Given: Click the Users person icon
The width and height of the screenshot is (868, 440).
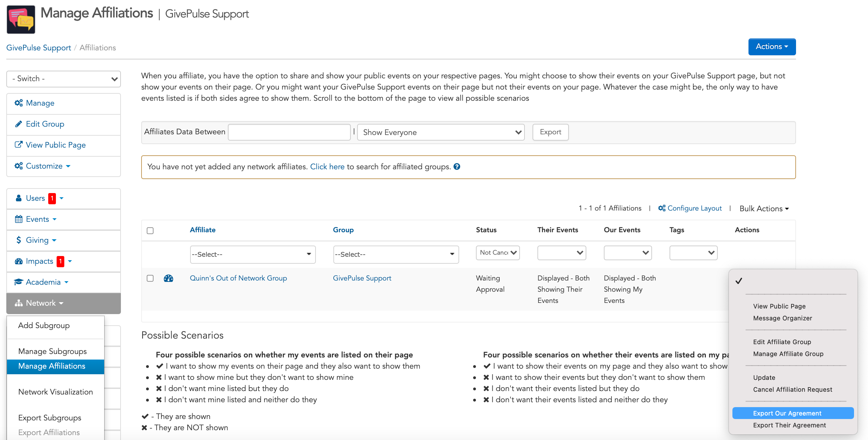Looking at the screenshot, I should click(x=19, y=198).
